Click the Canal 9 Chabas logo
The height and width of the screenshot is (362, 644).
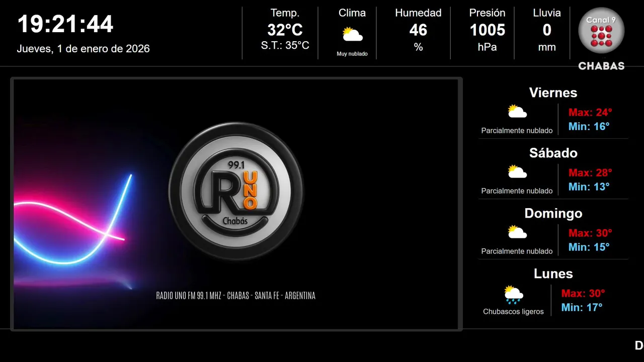pyautogui.click(x=601, y=39)
